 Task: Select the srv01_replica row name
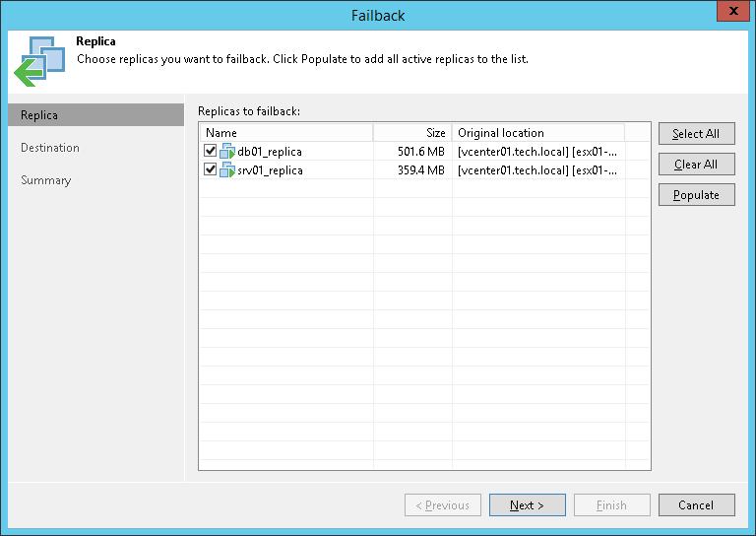point(271,169)
